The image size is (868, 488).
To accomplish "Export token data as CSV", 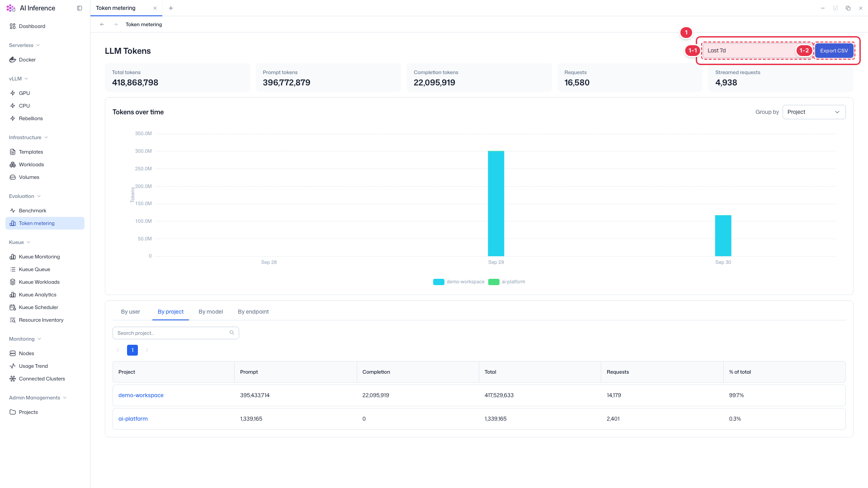I will (x=834, y=51).
